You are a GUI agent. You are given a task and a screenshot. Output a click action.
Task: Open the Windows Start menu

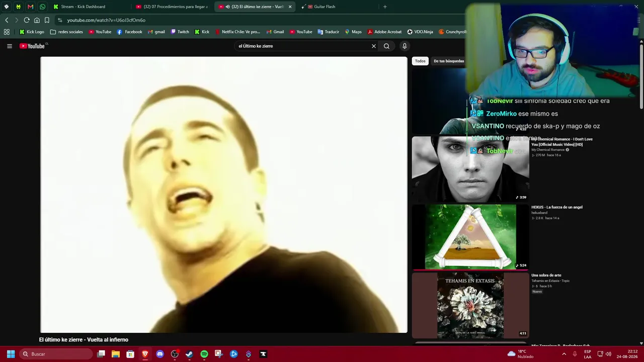[x=11, y=354]
